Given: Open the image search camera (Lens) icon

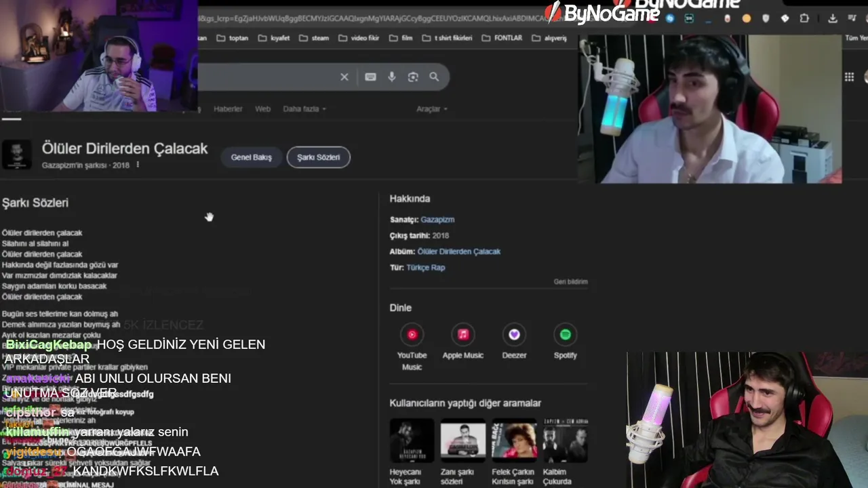Looking at the screenshot, I should (x=413, y=77).
